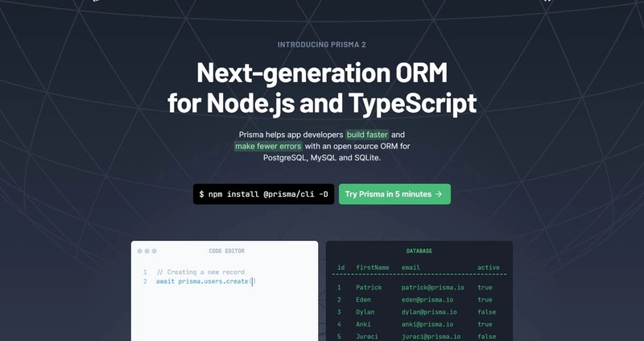644x341 pixels.
Task: Click 'PostgreSQL, MySQL and SQLite.' text line
Action: (x=322, y=158)
